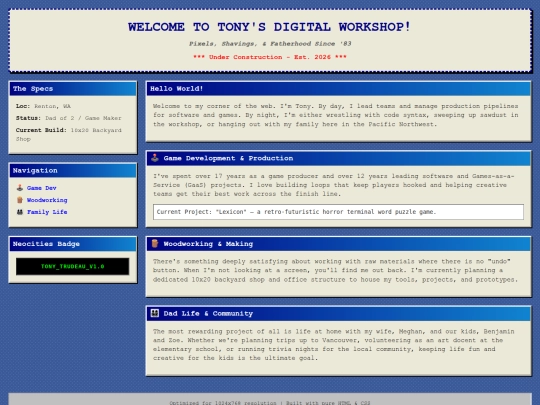540x405 pixels.
Task: Click wood icon in Woodworking & Making header
Action: [155, 243]
